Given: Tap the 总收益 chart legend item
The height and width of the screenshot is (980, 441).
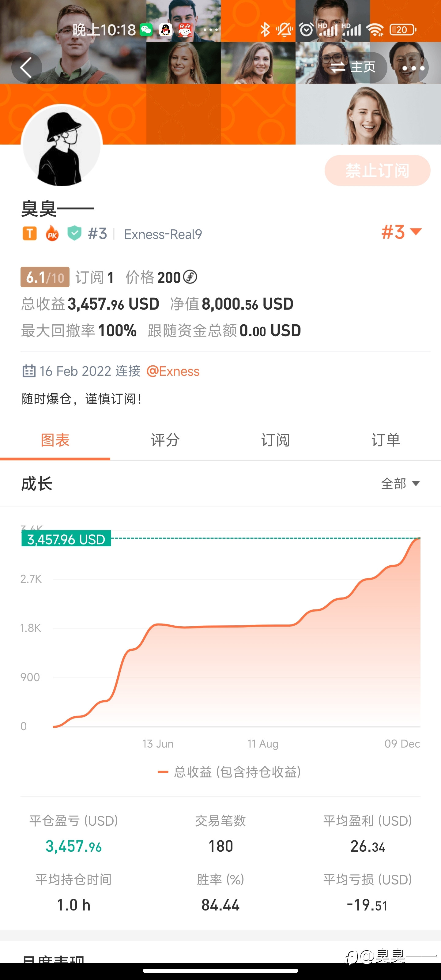Looking at the screenshot, I should point(229,772).
